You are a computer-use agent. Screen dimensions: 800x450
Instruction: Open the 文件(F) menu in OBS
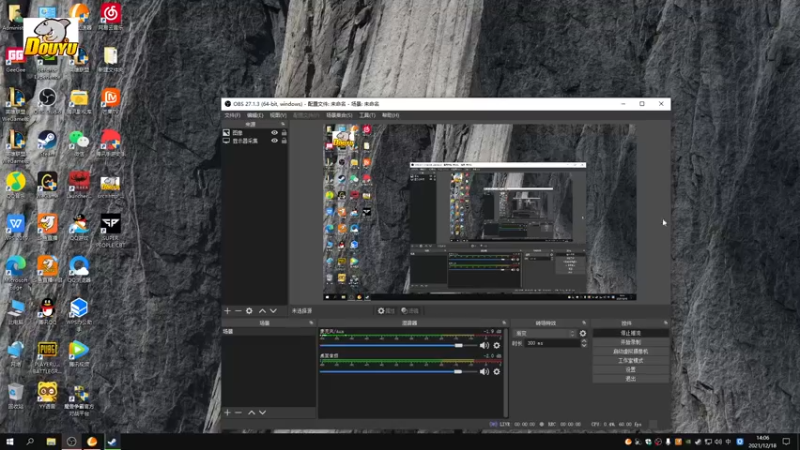click(x=232, y=115)
